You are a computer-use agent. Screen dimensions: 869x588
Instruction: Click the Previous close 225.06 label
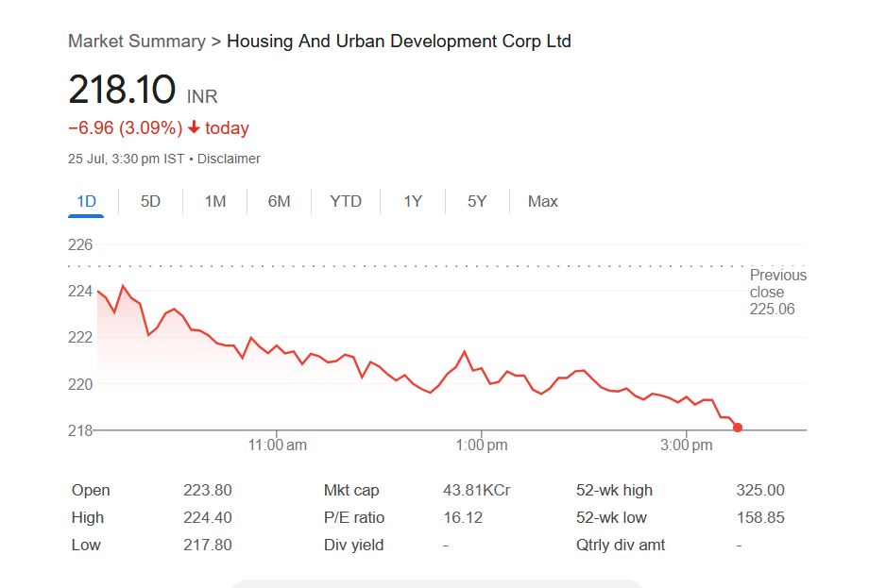point(777,292)
